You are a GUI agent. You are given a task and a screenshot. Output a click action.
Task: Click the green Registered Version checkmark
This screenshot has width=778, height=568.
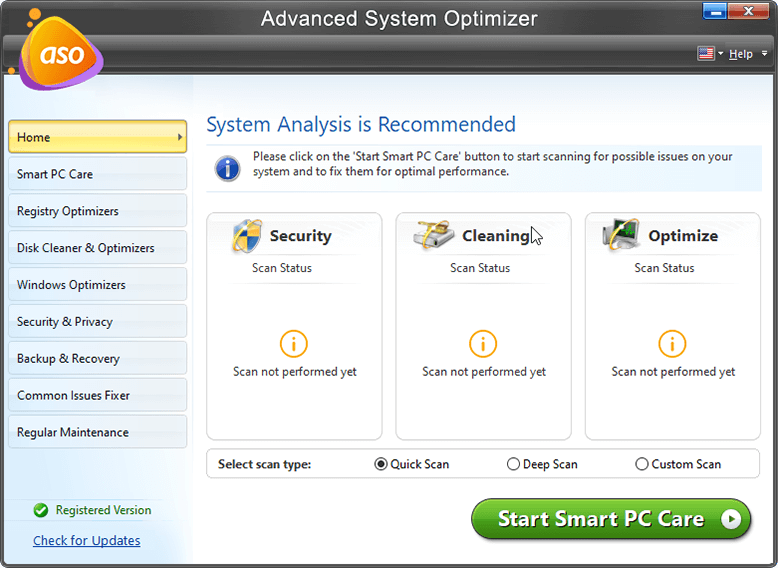41,510
